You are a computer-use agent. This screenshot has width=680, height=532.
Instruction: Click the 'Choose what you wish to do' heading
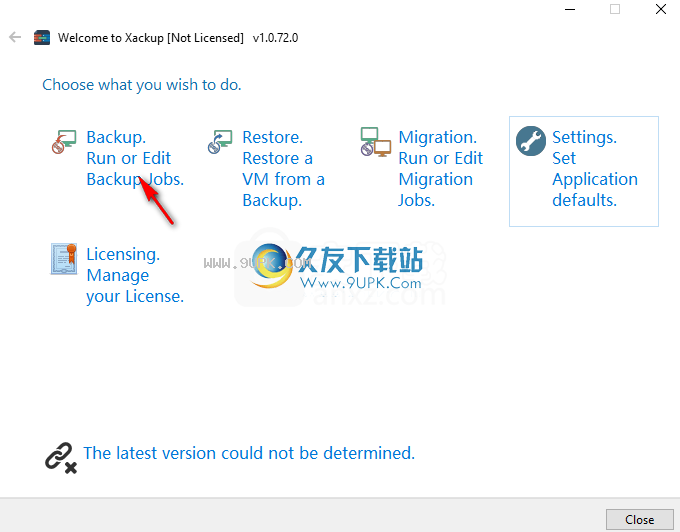coord(141,85)
